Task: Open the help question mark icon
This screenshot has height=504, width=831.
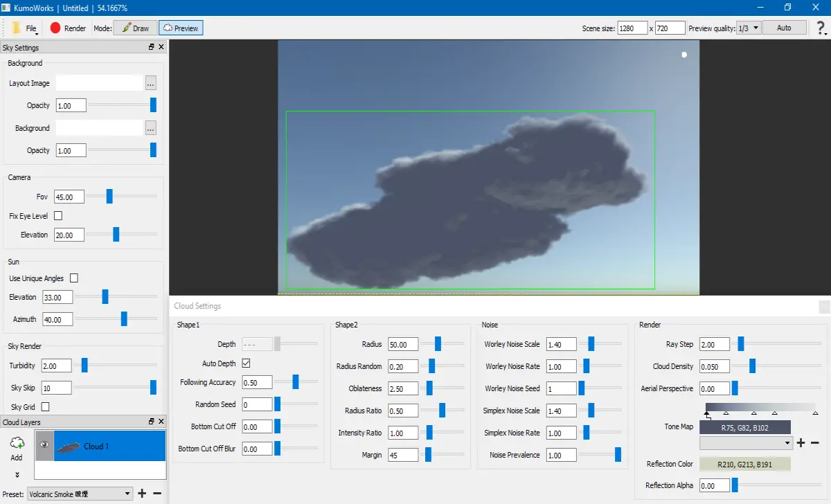Action: click(x=821, y=28)
